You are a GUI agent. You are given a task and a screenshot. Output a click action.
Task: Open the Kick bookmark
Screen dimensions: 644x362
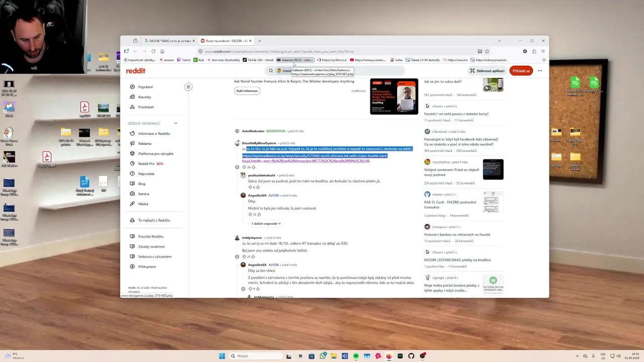pyautogui.click(x=199, y=60)
